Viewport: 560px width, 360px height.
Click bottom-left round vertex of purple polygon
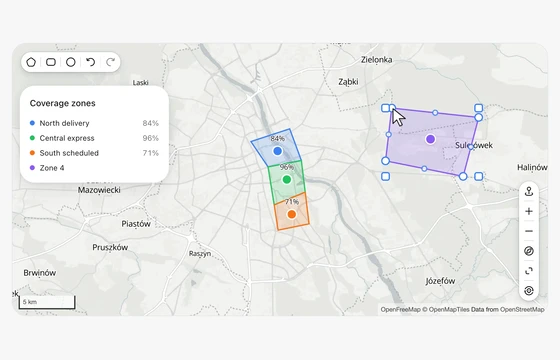[x=385, y=161]
